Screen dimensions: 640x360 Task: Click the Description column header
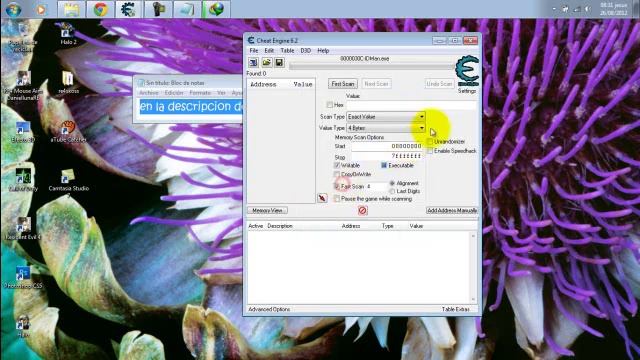pyautogui.click(x=280, y=226)
